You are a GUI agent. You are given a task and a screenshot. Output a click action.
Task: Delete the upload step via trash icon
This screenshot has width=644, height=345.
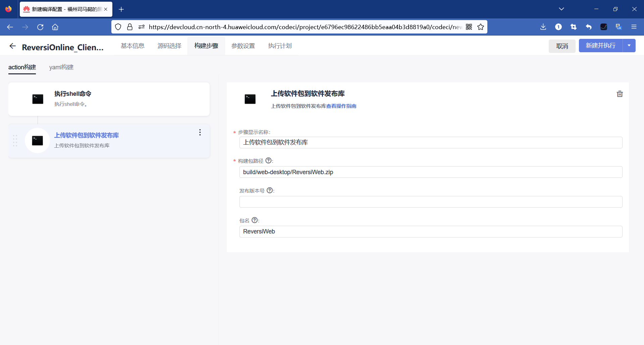(620, 94)
